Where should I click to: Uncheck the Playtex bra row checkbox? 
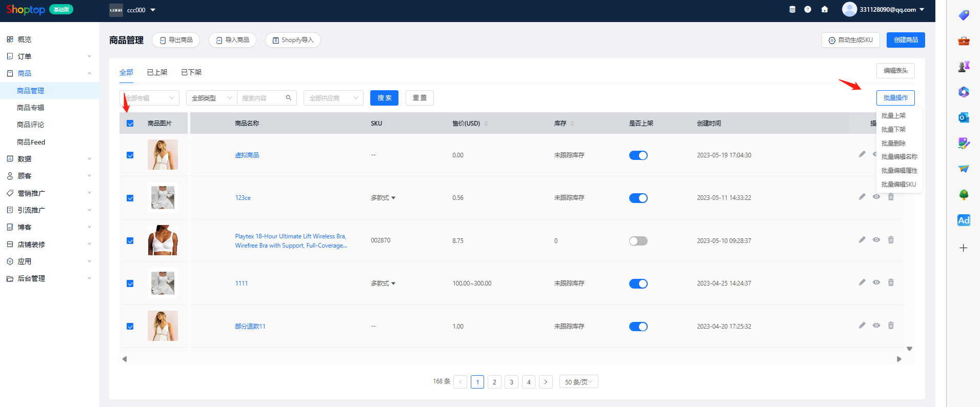click(x=130, y=241)
